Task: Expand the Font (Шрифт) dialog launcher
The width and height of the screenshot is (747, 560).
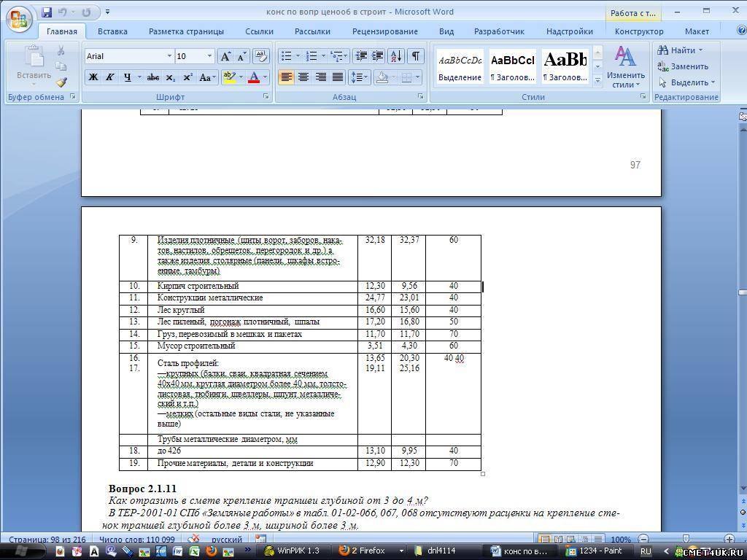Action: (266, 97)
